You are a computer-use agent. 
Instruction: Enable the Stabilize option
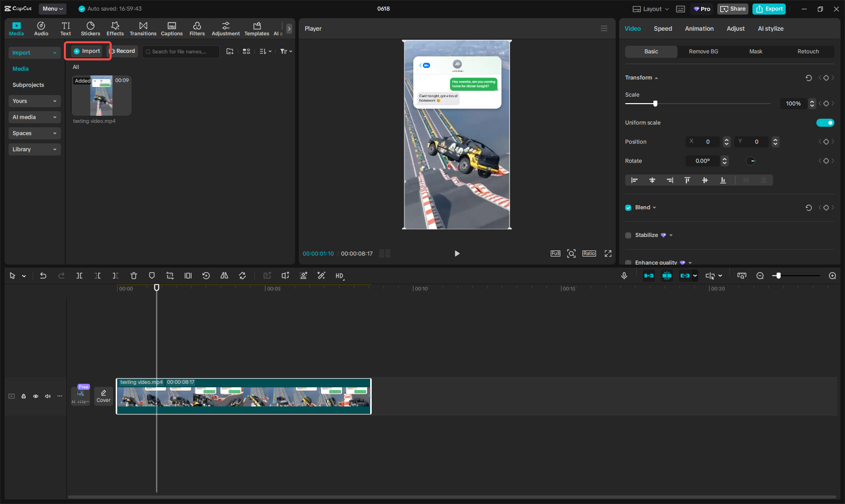[628, 235]
